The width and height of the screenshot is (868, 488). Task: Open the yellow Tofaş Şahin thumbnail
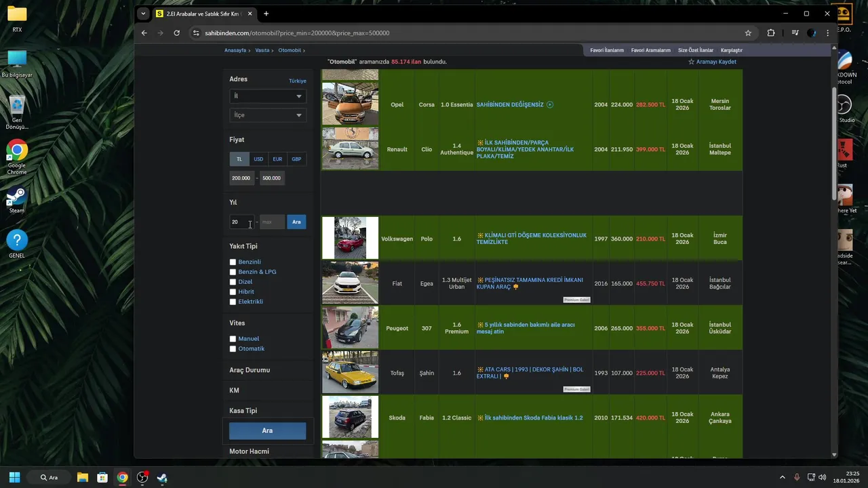point(350,373)
